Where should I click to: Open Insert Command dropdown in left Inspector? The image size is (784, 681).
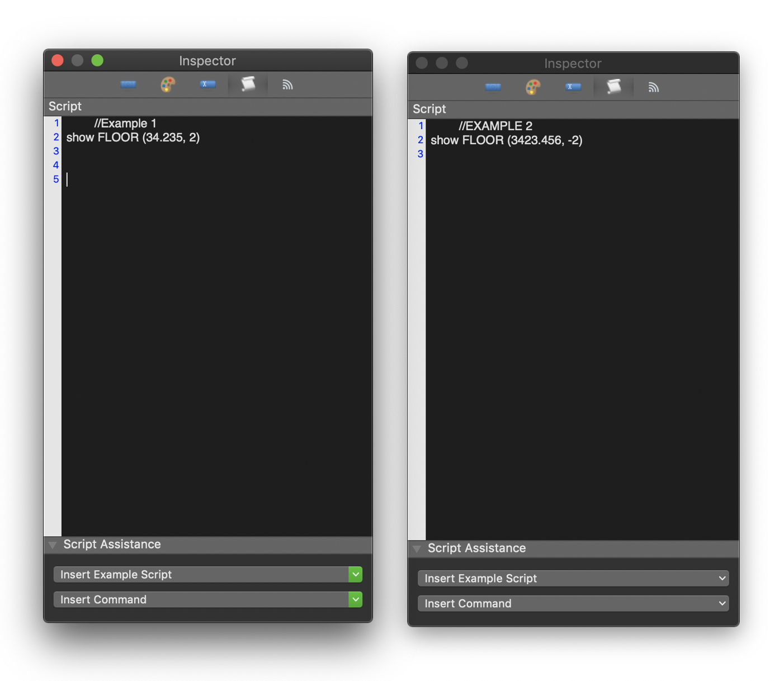coord(208,599)
